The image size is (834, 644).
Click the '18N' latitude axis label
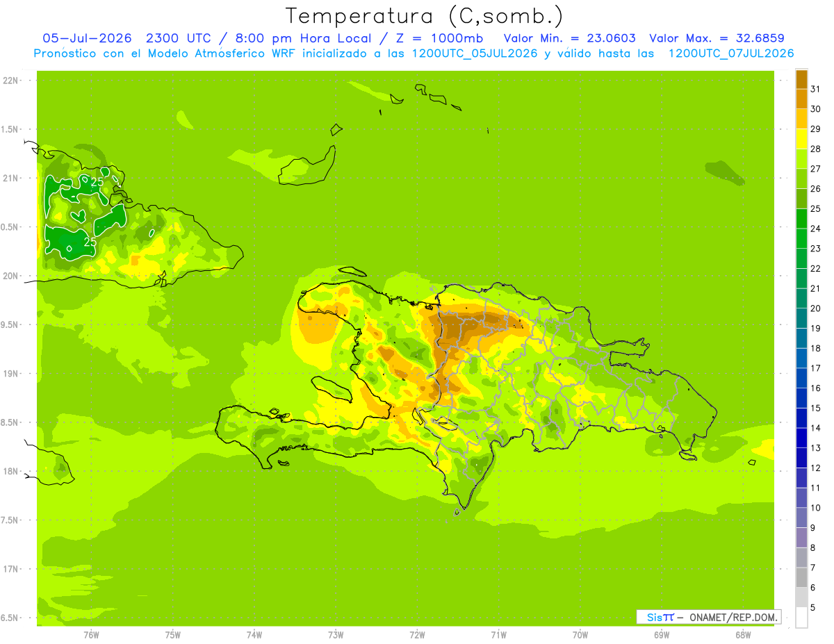coord(10,471)
